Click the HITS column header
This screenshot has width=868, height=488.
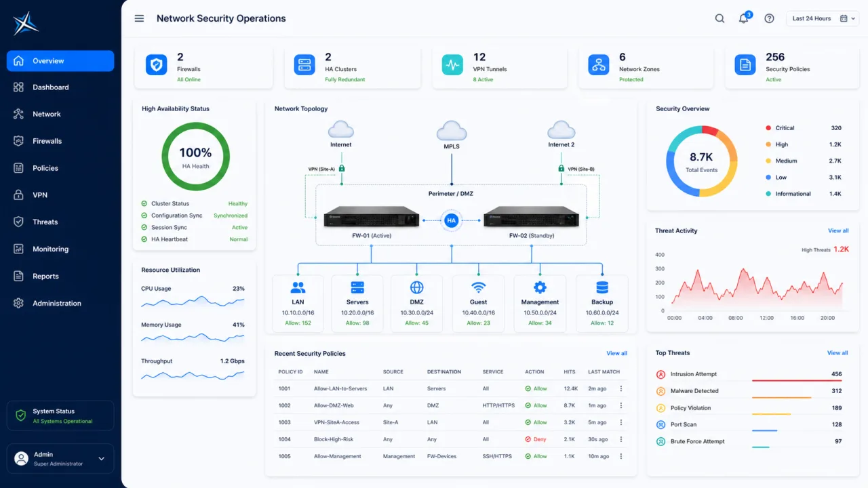point(570,371)
